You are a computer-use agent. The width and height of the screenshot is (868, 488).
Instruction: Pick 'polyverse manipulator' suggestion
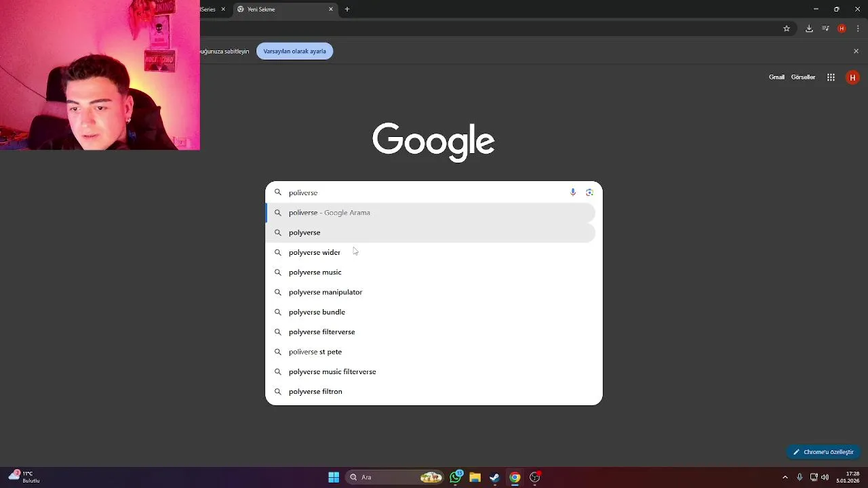(431, 292)
